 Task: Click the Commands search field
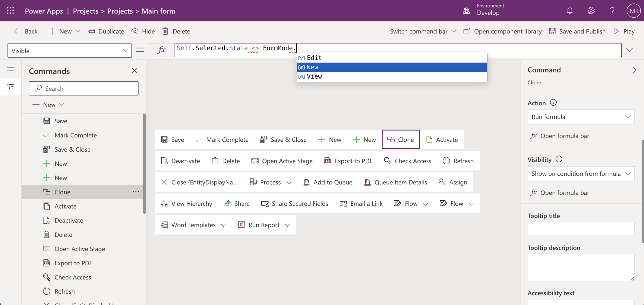[x=84, y=89]
